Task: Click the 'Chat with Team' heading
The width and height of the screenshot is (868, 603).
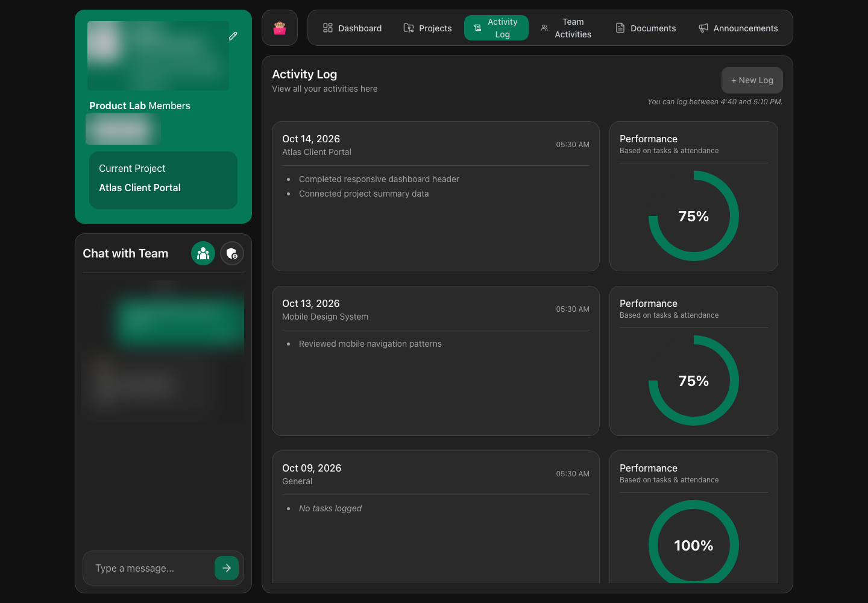Action: click(x=125, y=253)
